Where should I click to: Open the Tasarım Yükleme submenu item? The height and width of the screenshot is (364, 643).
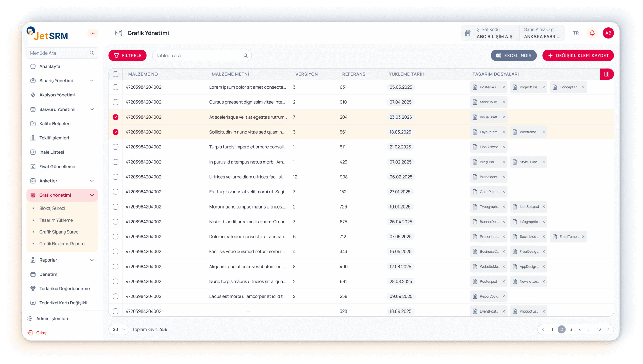56,220
